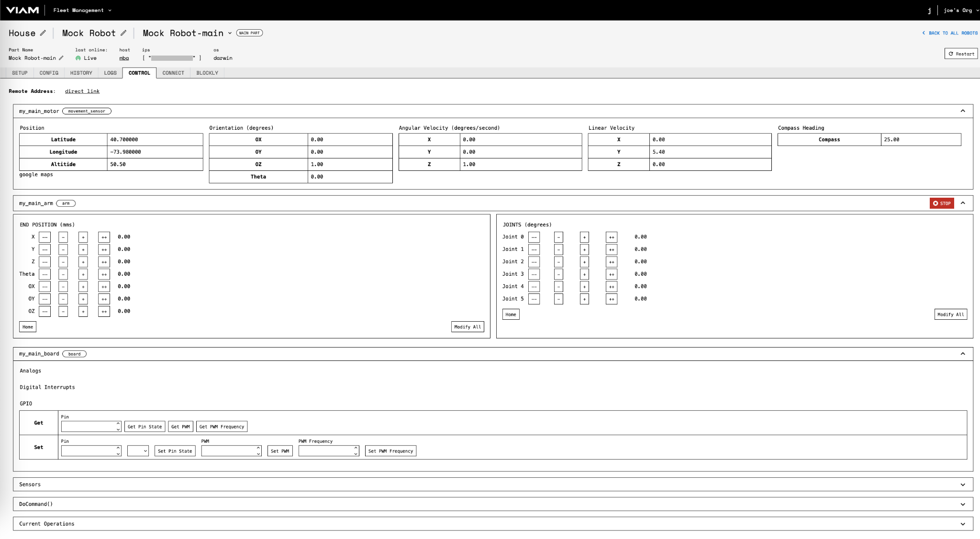Image resolution: width=980 pixels, height=539 pixels.
Task: Click the Restart icon button
Action: (961, 54)
